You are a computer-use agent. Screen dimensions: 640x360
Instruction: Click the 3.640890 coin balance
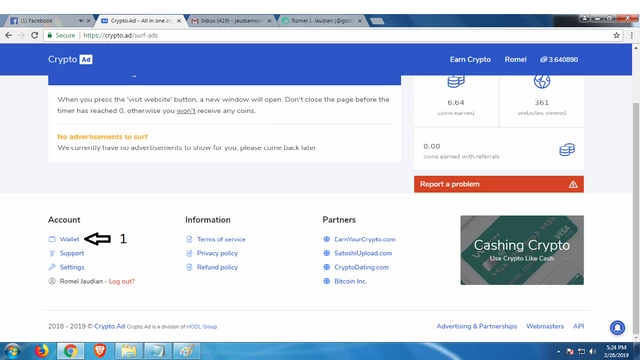559,60
